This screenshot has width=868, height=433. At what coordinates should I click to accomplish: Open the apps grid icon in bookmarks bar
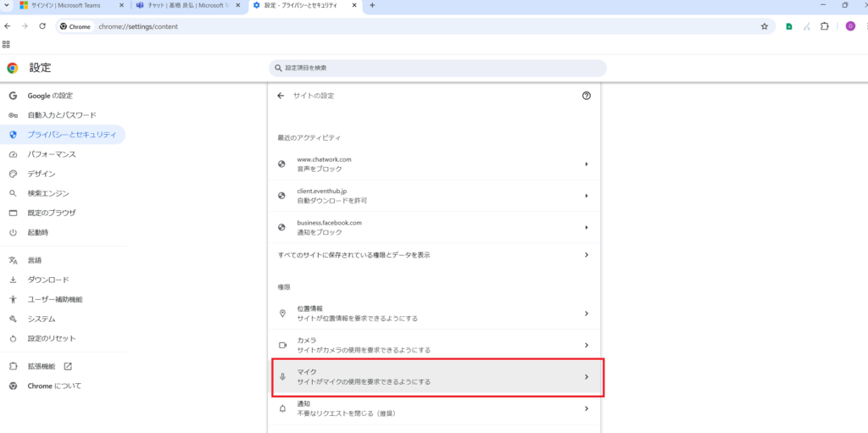click(7, 44)
